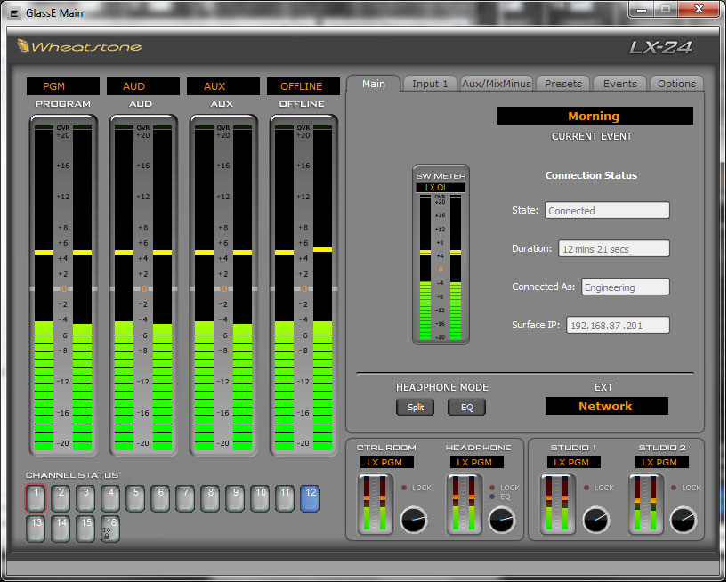Open the Options tab
The image size is (728, 582).
(x=676, y=84)
